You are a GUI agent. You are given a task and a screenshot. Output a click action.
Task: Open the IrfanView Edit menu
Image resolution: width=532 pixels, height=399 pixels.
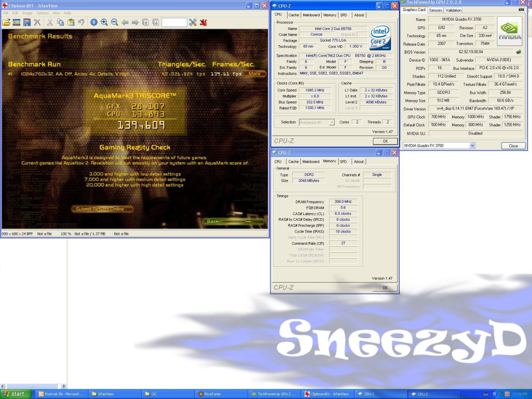(x=15, y=13)
